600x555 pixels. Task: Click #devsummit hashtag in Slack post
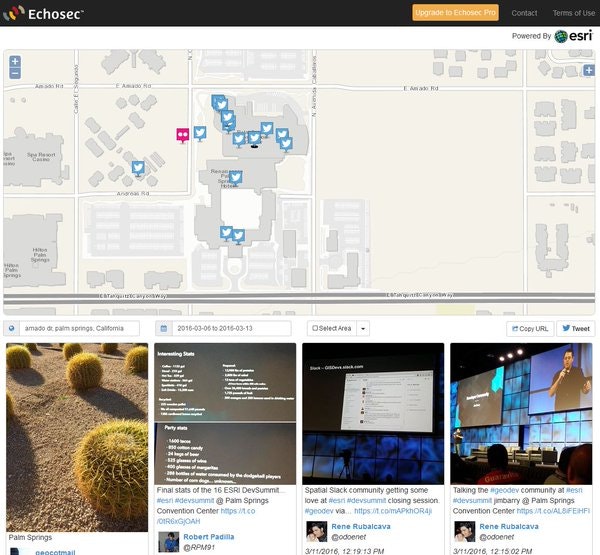[x=366, y=501]
